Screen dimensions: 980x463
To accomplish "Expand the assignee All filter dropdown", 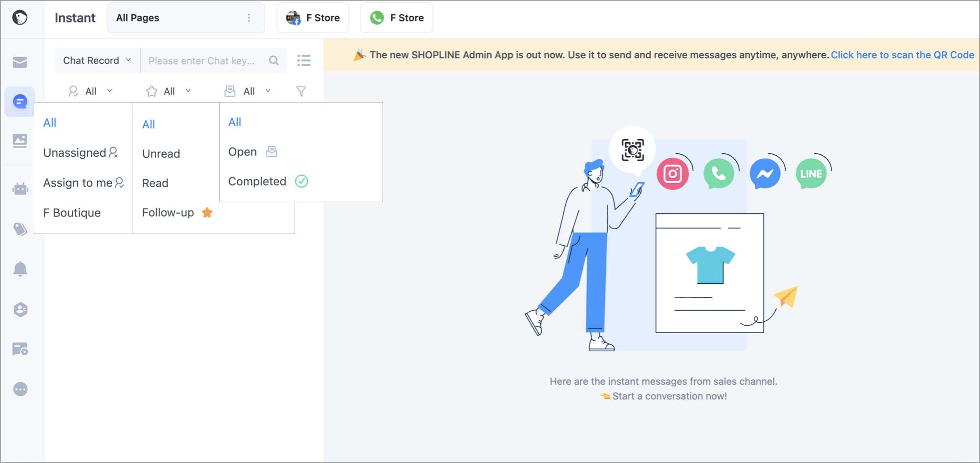I will (x=91, y=91).
